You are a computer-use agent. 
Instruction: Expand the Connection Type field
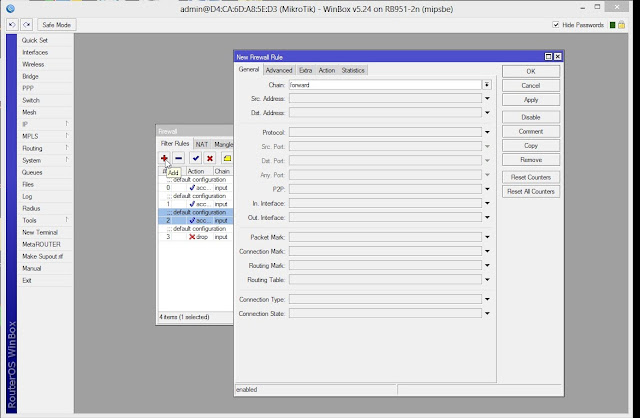point(487,299)
